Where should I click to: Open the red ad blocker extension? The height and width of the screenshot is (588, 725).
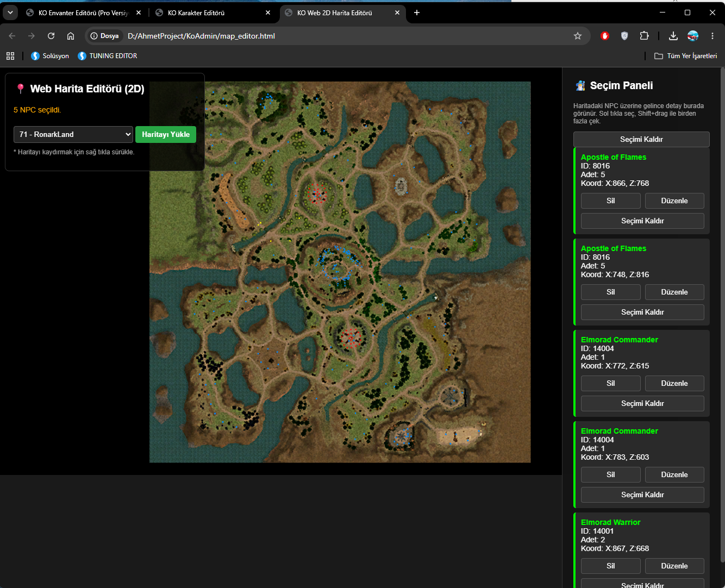[605, 36]
